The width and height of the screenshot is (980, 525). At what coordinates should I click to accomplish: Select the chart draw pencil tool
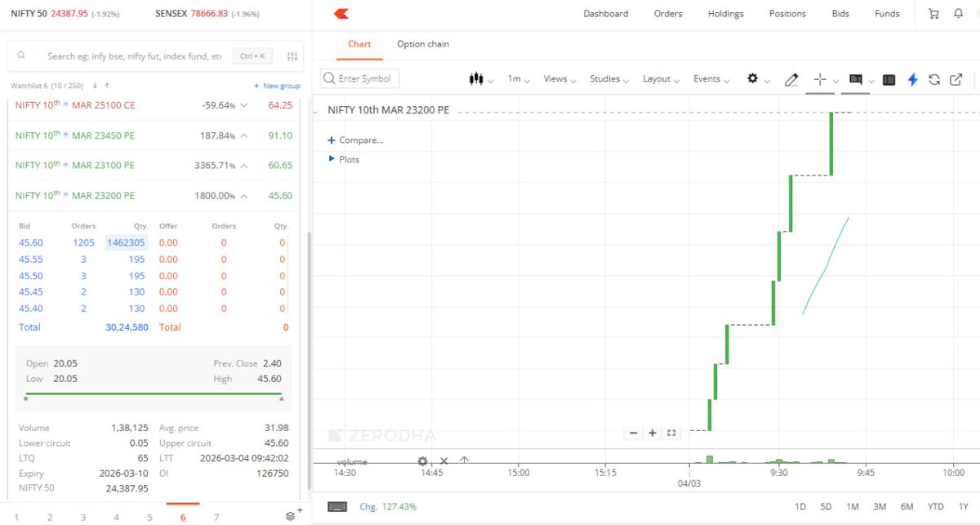click(791, 79)
